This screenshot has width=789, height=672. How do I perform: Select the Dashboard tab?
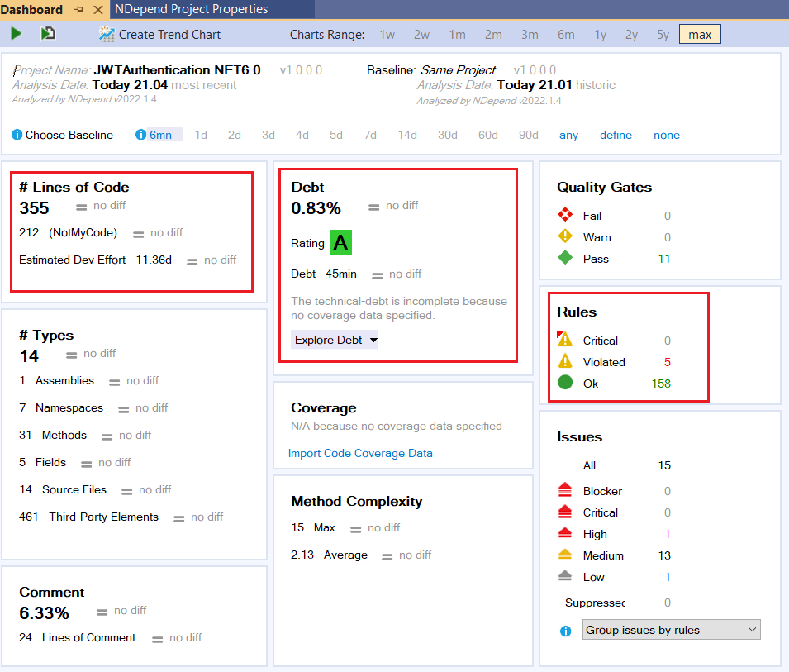tap(31, 10)
